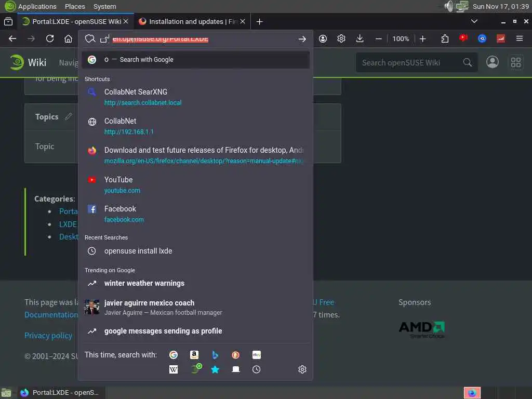532x399 pixels.
Task: Open the Privacy policy link
Action: click(x=48, y=336)
